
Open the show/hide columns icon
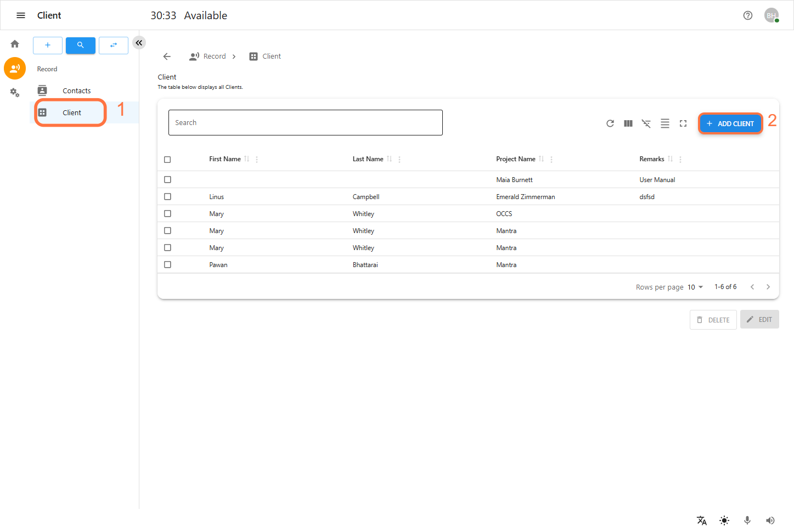(x=628, y=123)
